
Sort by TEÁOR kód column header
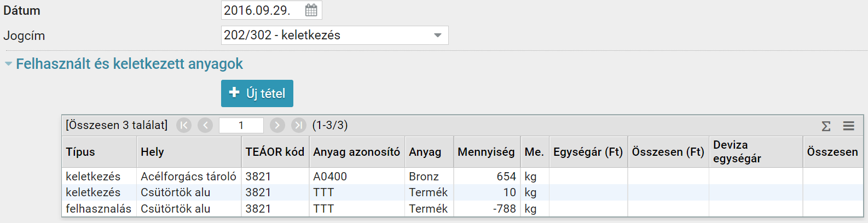click(274, 152)
